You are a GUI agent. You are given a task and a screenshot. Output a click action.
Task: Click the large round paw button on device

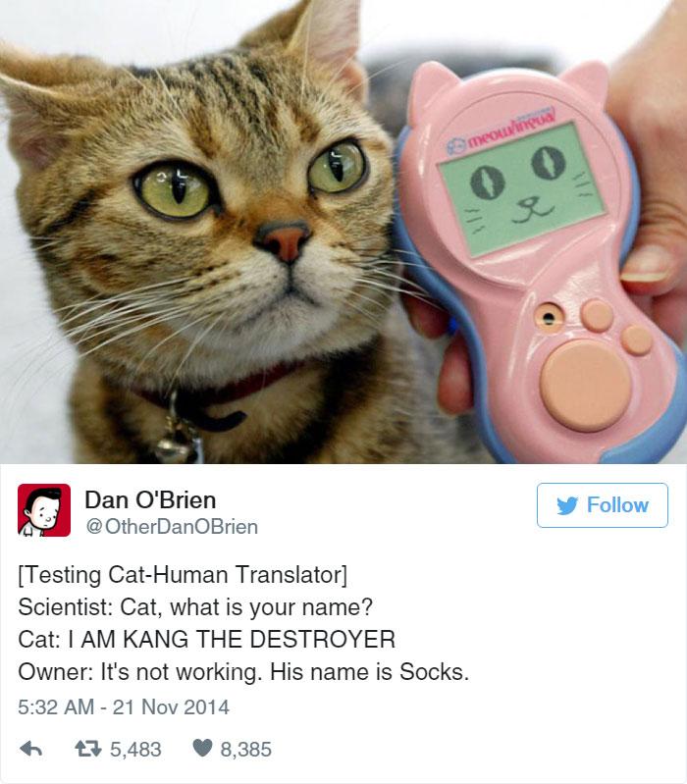click(x=586, y=386)
